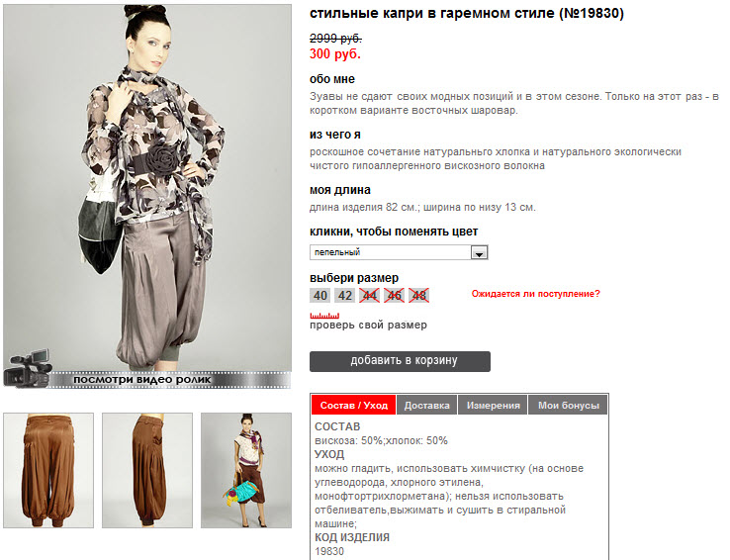Image resolution: width=730 pixels, height=560 pixels.
Task: View brown pants side thumbnail
Action: [147, 470]
